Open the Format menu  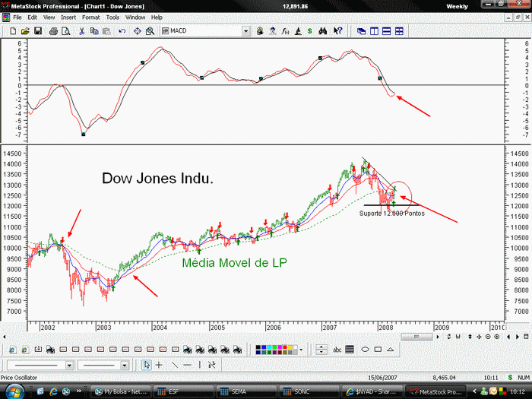tap(91, 17)
